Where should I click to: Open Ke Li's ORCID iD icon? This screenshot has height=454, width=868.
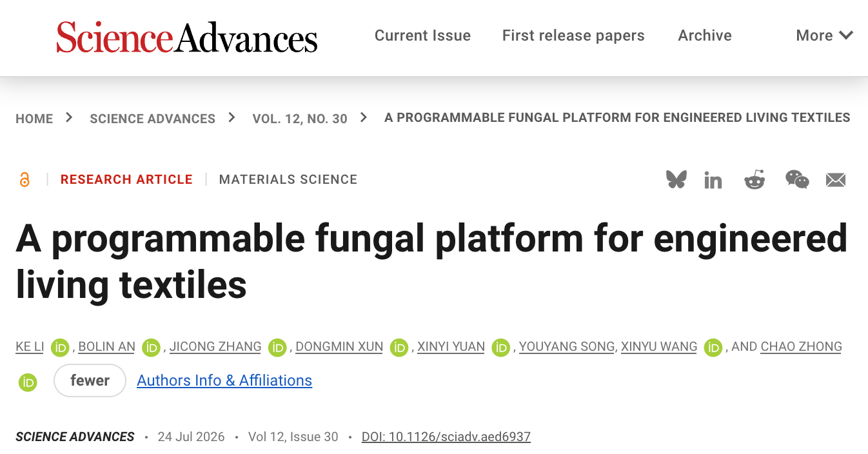coord(60,348)
